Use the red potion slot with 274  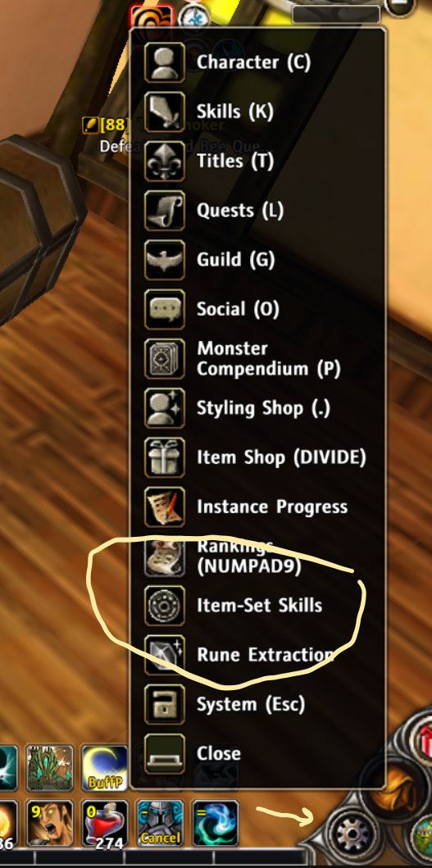coord(105,823)
